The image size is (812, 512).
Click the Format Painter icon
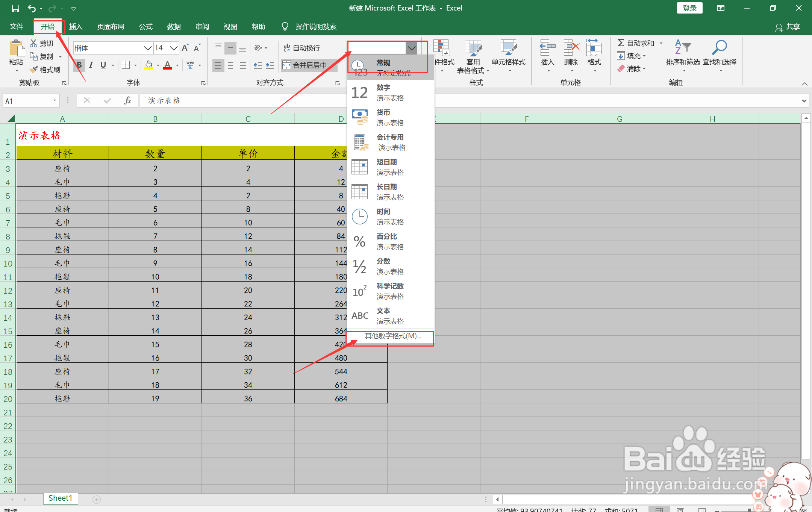(34, 70)
